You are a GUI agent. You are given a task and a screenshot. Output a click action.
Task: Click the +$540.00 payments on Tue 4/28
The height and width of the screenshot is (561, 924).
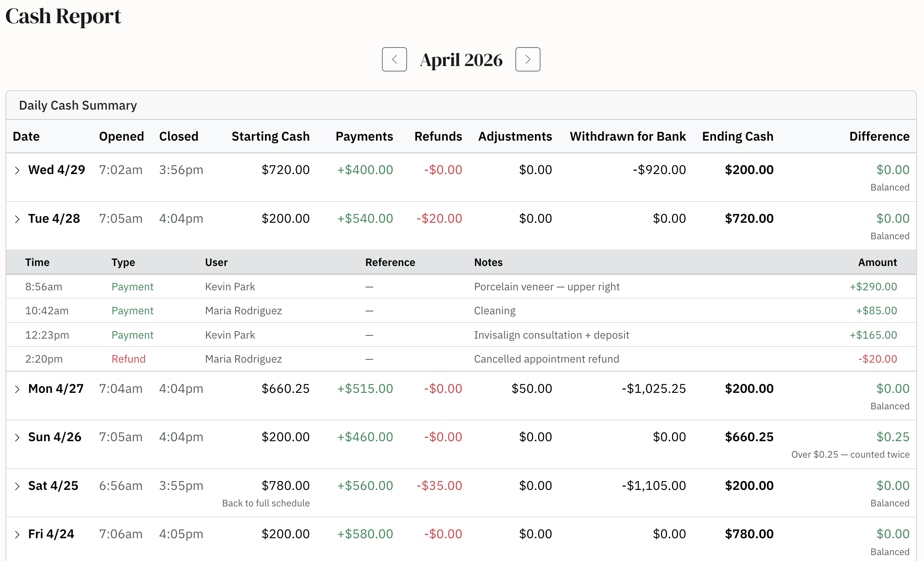pyautogui.click(x=365, y=218)
